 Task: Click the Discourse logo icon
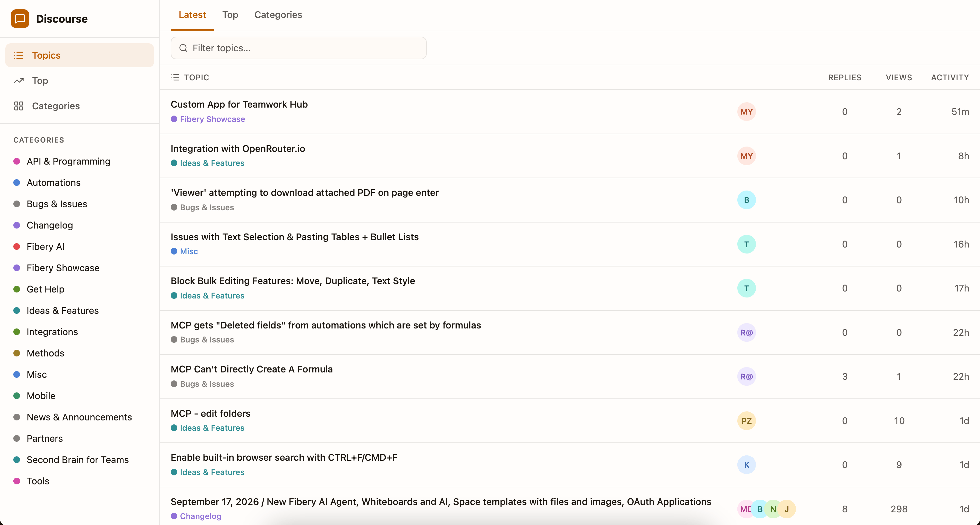pyautogui.click(x=20, y=19)
